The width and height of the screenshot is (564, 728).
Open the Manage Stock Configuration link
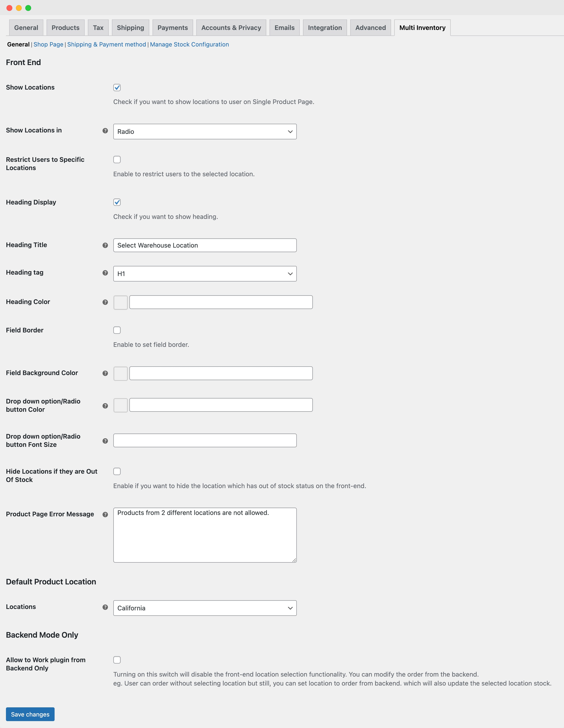(189, 44)
